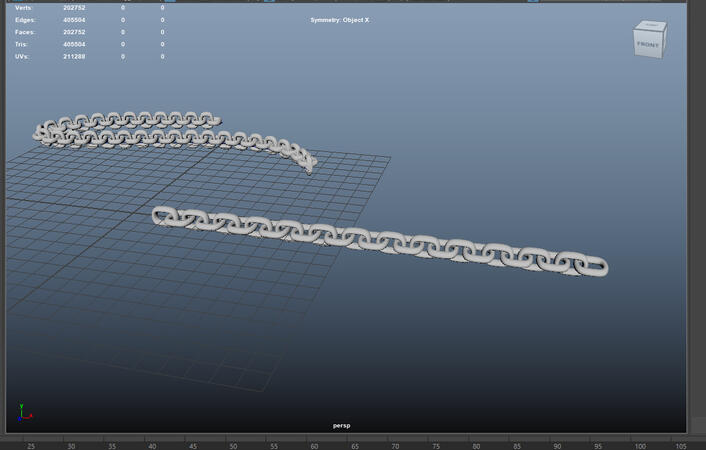Click the Tris count label in the HUD
Image resolution: width=706 pixels, height=450 pixels.
(23, 44)
